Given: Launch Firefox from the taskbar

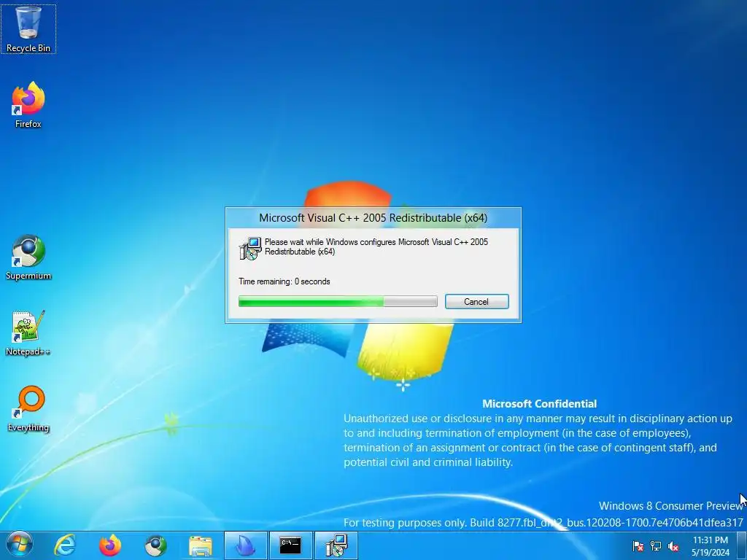Looking at the screenshot, I should point(110,545).
